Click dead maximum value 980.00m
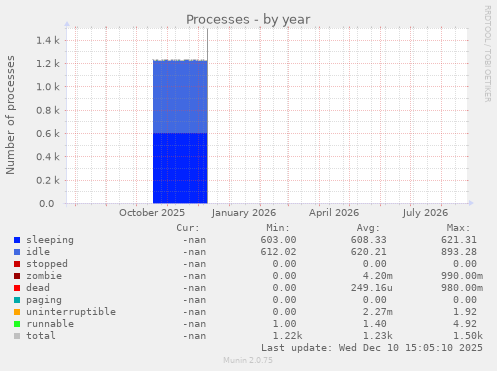 pyautogui.click(x=462, y=288)
